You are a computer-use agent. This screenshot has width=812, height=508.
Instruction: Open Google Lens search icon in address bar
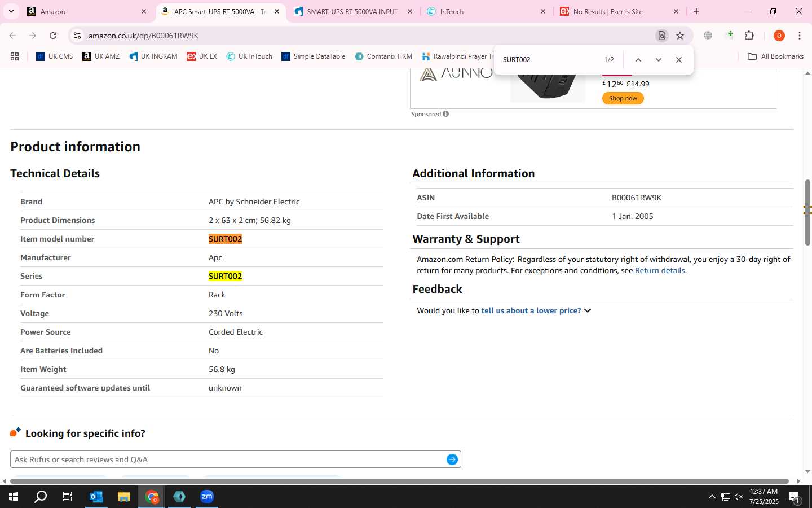661,36
